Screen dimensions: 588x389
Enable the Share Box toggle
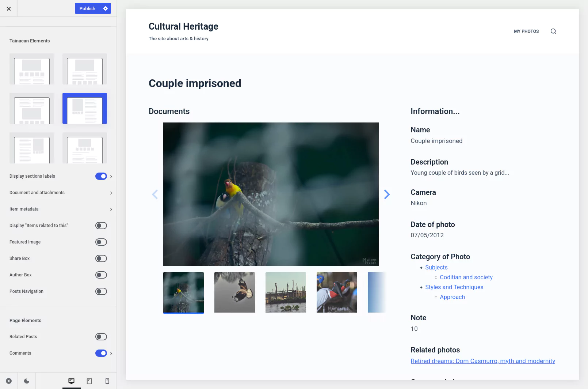tap(101, 258)
